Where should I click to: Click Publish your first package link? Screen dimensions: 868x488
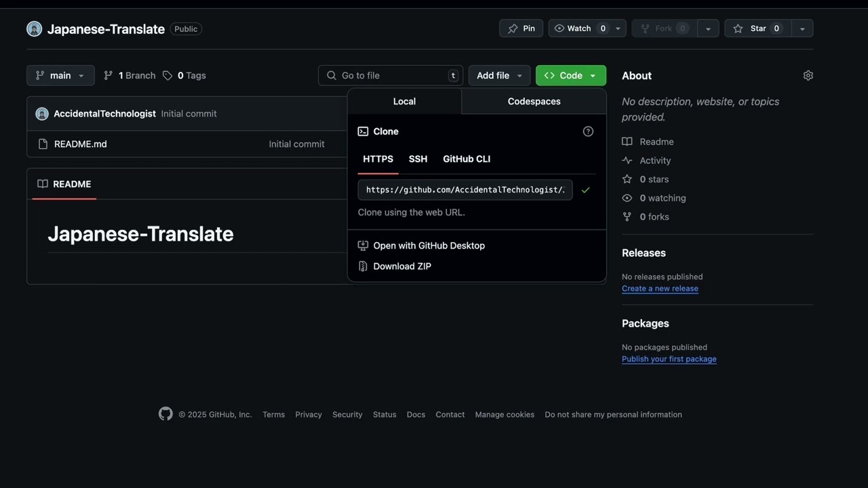669,359
